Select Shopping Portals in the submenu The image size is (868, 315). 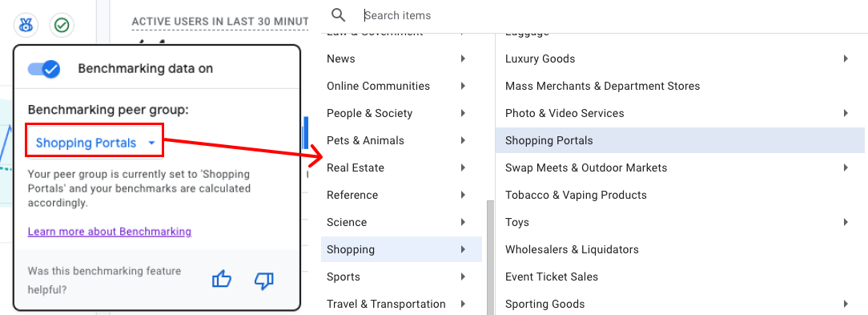click(680, 140)
